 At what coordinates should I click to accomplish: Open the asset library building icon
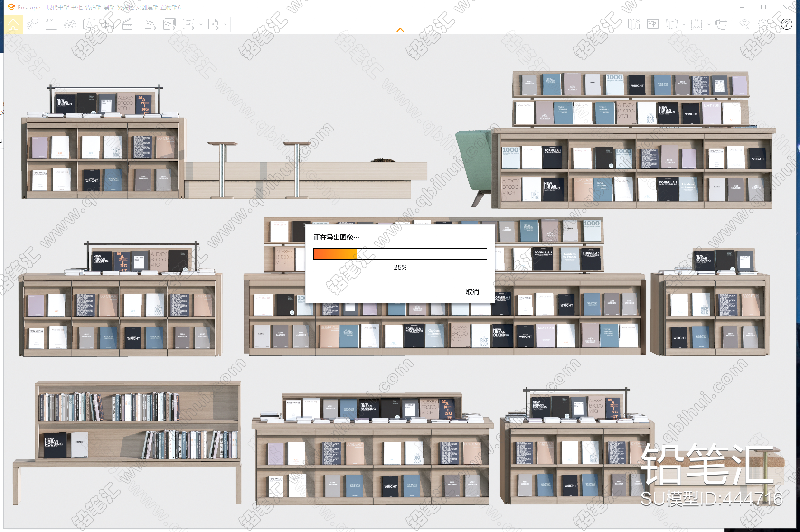point(108,24)
